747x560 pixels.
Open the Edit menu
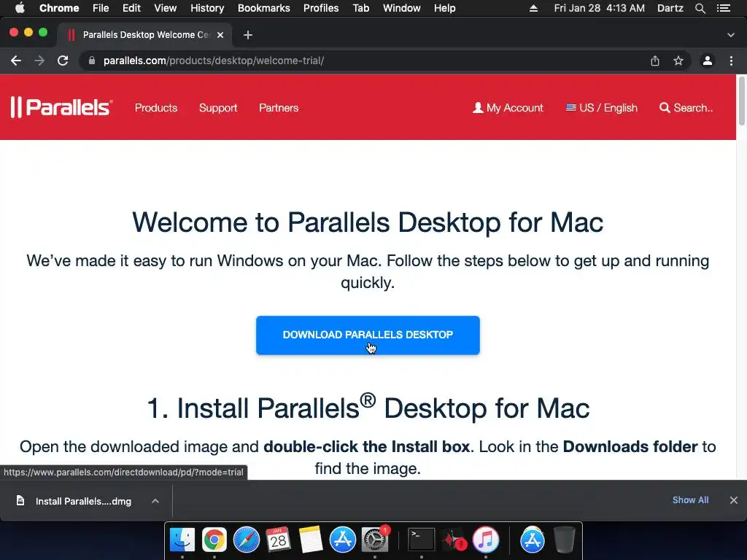point(131,8)
